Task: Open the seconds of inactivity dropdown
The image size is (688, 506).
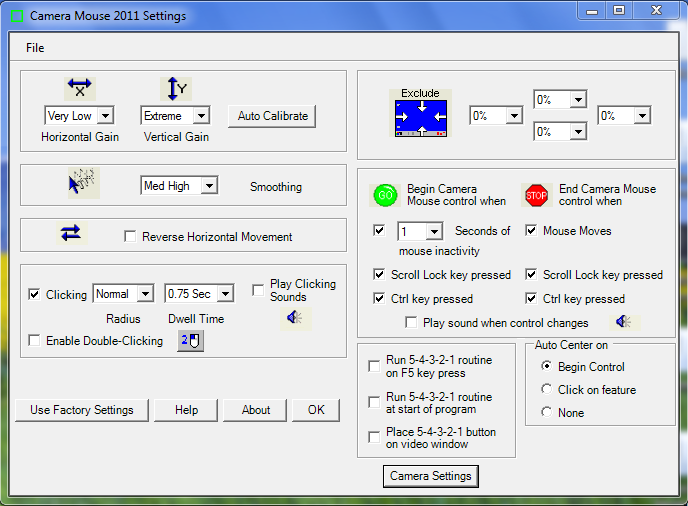Action: (x=434, y=231)
